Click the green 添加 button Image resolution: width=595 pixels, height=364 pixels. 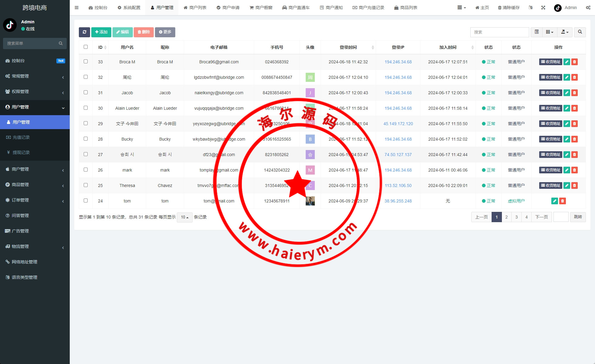(x=101, y=32)
